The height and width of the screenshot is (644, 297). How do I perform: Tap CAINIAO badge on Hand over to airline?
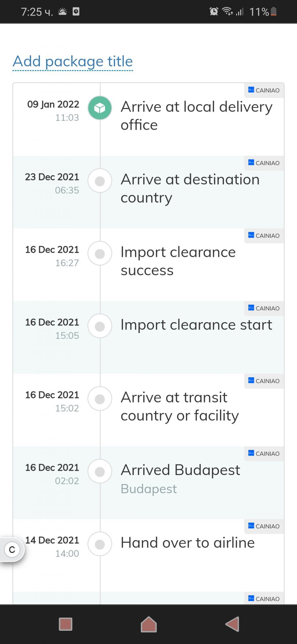point(264,526)
